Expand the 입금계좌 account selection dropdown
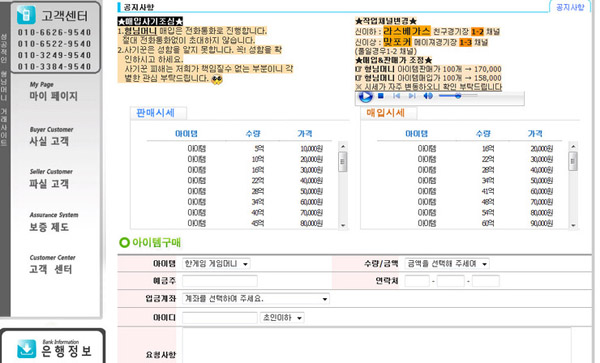600x363 pixels. pyautogui.click(x=256, y=299)
